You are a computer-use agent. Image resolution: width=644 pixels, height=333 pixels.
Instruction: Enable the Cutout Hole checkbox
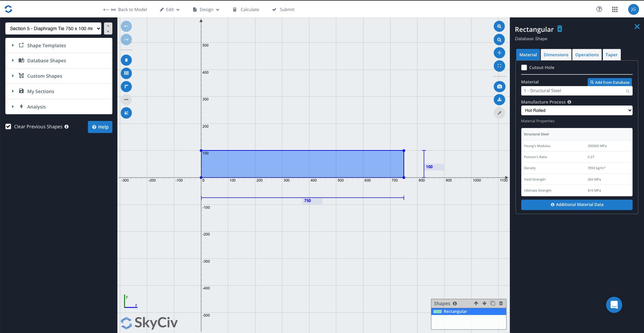pos(524,68)
